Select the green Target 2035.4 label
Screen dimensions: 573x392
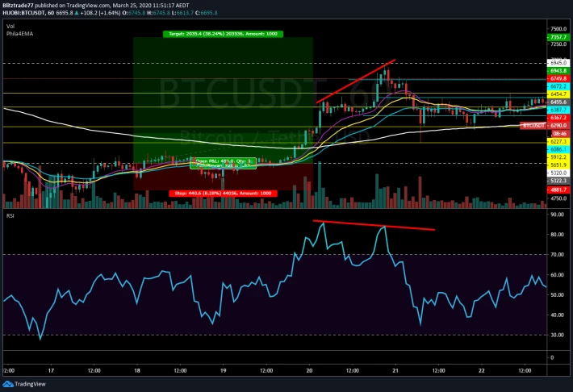point(223,34)
